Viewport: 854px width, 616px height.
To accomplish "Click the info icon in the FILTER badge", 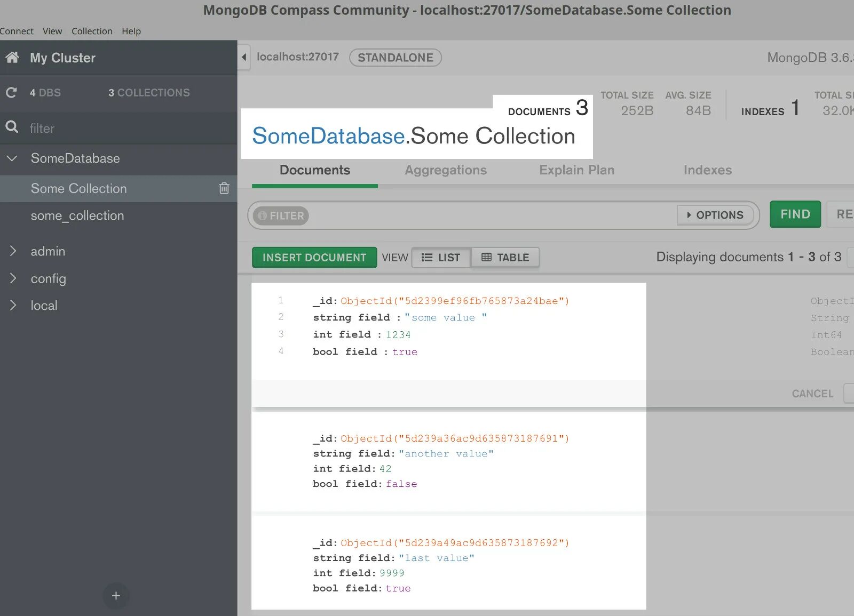I will point(262,215).
